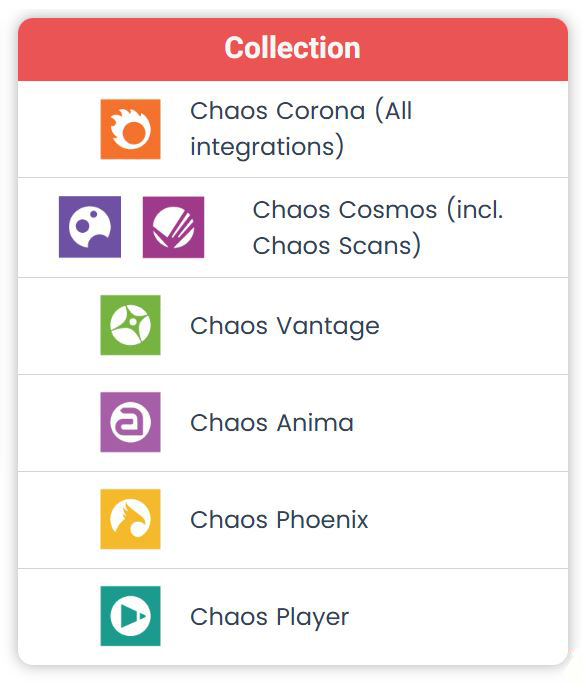Click the 'Collection' header title
This screenshot has width=582, height=684.
click(x=292, y=48)
